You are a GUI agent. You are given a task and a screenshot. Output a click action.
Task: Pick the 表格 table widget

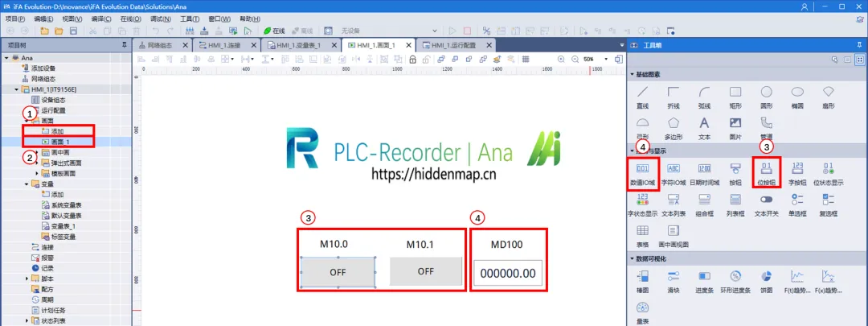point(643,236)
